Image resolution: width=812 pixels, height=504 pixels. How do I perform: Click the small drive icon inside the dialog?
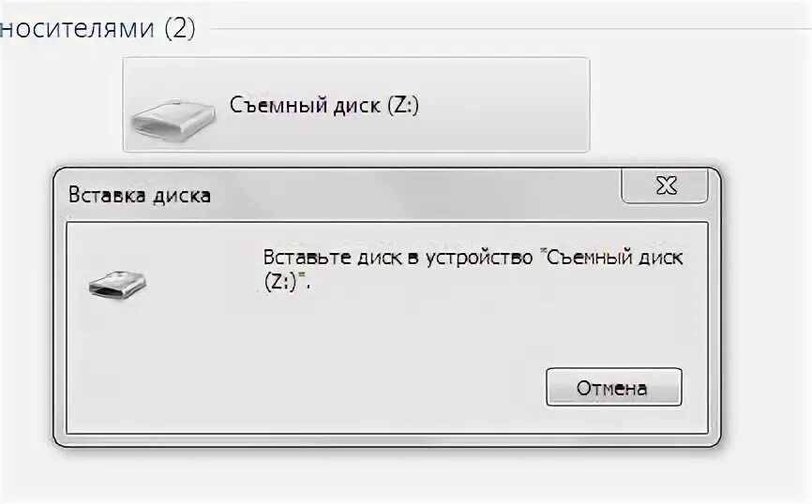tap(117, 285)
